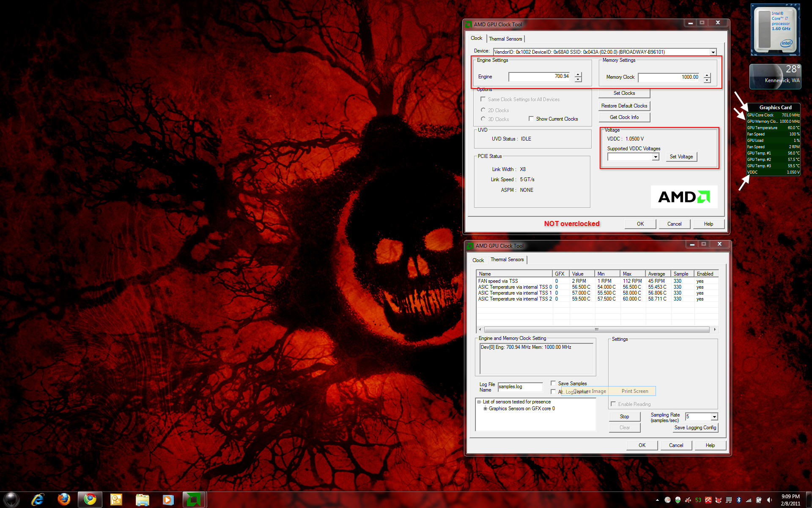The height and width of the screenshot is (508, 812).
Task: Stop the thermal sensor sampling
Action: pyautogui.click(x=625, y=417)
